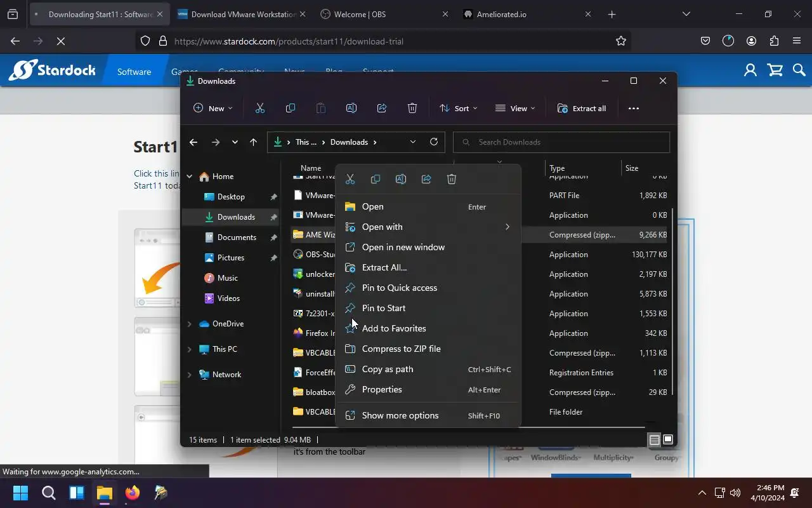
Task: Open the Sort dropdown
Action: [x=459, y=109]
